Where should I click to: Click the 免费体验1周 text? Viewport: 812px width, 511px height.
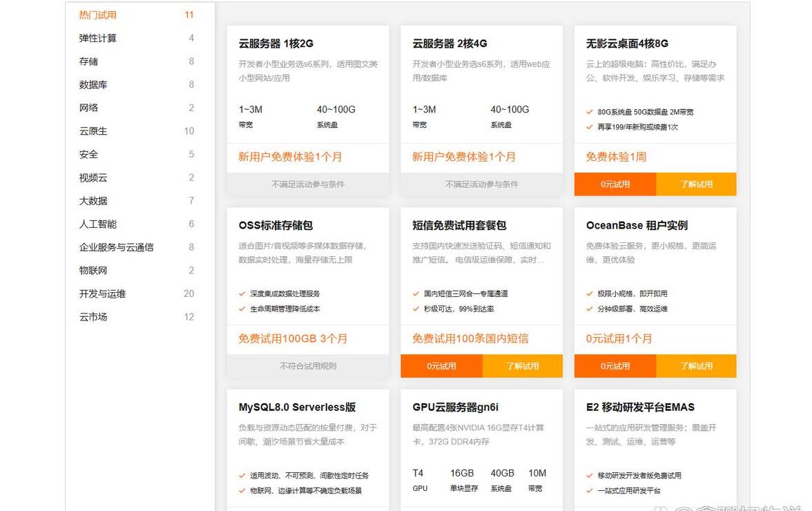pyautogui.click(x=616, y=157)
